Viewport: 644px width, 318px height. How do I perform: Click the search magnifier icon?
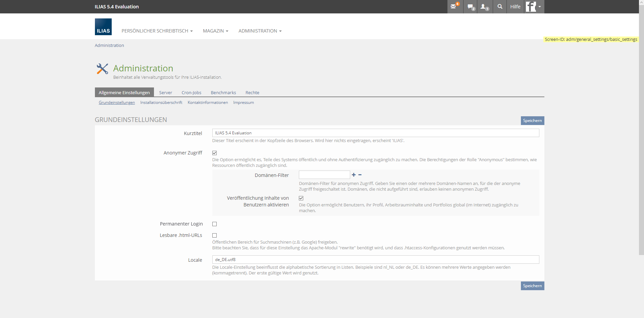(500, 7)
